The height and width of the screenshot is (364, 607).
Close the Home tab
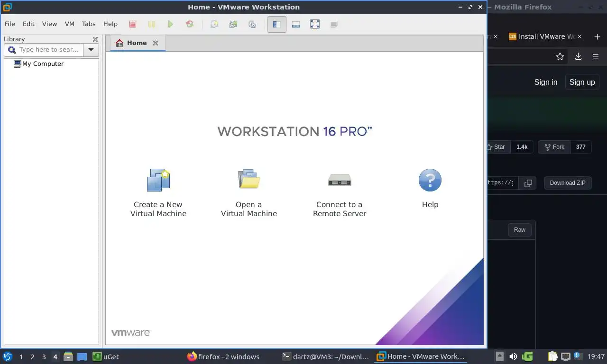pyautogui.click(x=156, y=43)
